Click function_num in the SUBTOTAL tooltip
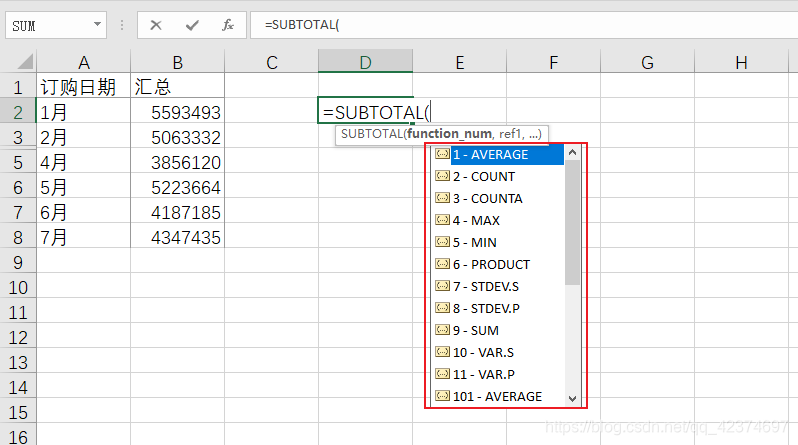Viewport: 798px width, 445px height. (x=449, y=134)
